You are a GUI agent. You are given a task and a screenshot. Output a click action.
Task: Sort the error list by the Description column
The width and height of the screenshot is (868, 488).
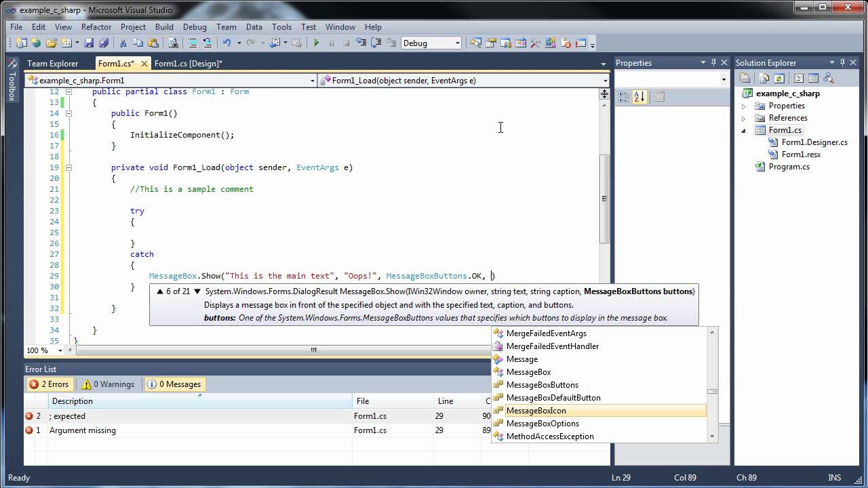coord(200,401)
